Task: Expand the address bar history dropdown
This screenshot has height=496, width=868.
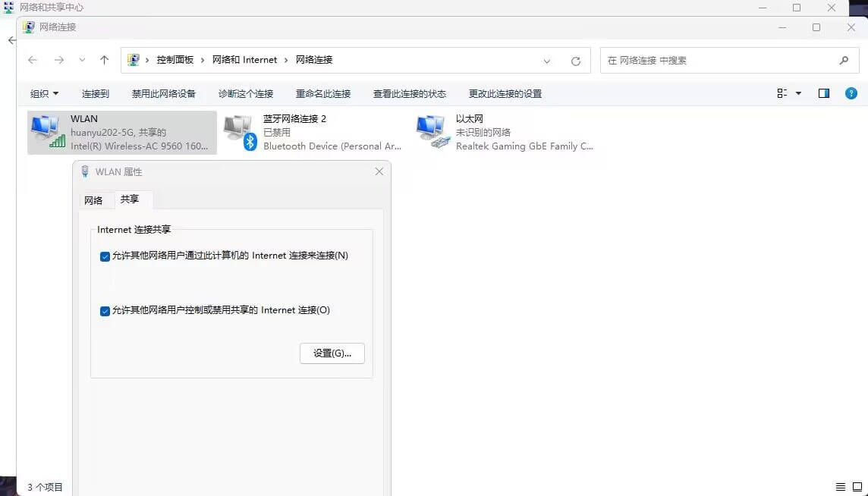Action: tap(547, 61)
